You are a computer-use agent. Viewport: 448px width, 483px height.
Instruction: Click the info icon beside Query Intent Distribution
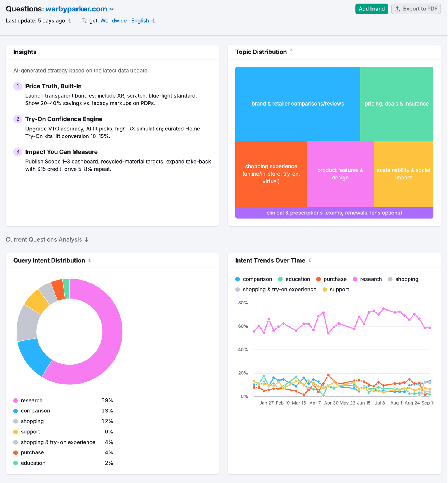(90, 260)
